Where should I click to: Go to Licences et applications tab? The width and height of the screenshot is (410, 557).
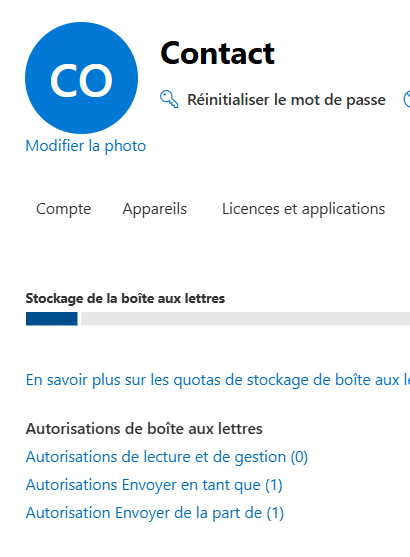(x=303, y=209)
